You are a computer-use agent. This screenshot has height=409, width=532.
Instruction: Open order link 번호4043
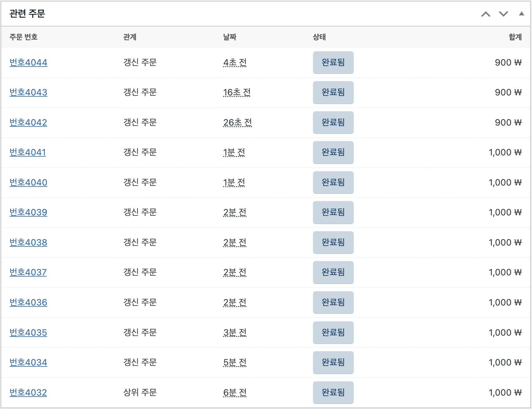pos(28,92)
